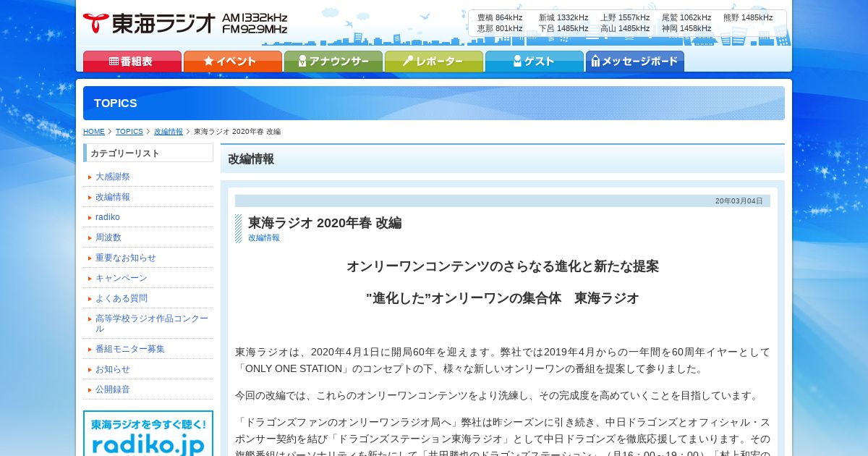Click カテゴリーリスト sidebar heading

click(x=148, y=153)
